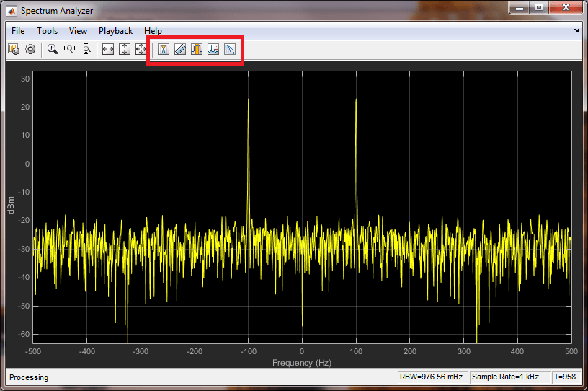588x391 pixels.
Task: Scale both X and Y axes limits
Action: pos(141,49)
